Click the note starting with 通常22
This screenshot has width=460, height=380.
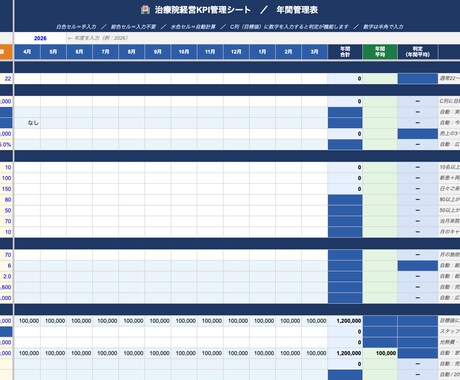coord(450,79)
